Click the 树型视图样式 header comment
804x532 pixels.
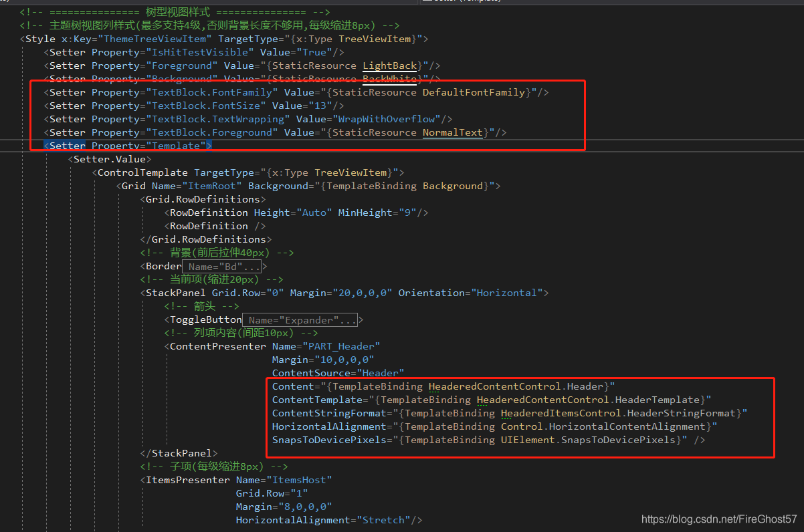(x=175, y=12)
